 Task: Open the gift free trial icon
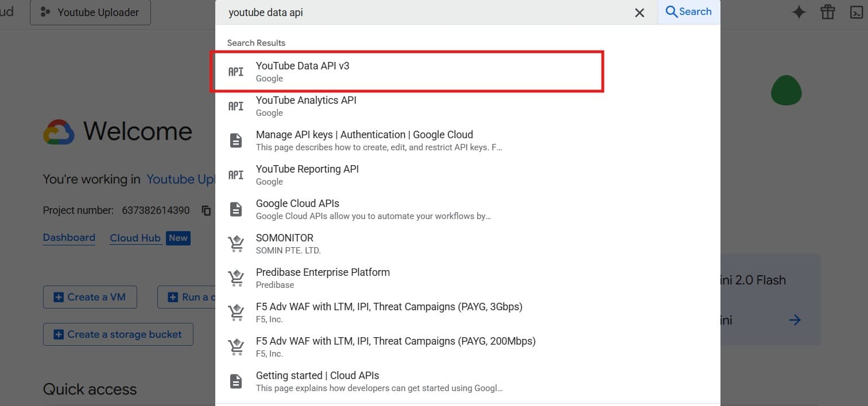[x=828, y=12]
